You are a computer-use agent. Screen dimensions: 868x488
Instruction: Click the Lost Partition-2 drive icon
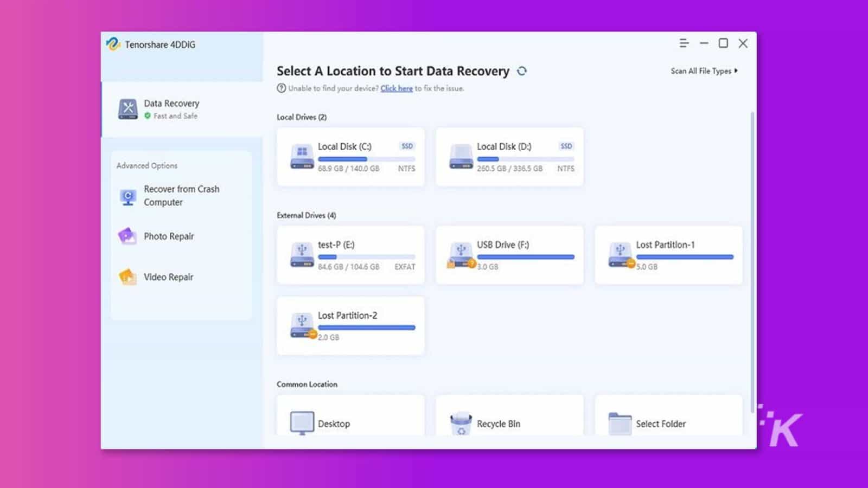[x=303, y=326]
